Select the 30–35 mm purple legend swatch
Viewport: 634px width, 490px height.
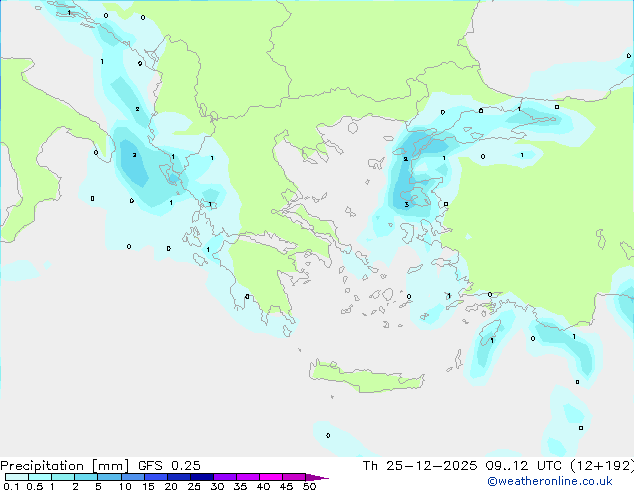(x=224, y=477)
